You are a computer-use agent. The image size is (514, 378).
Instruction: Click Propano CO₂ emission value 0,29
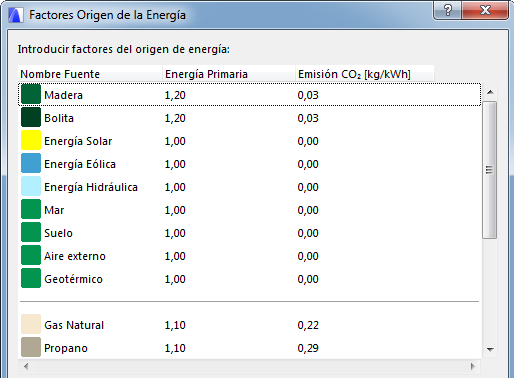[x=308, y=348]
